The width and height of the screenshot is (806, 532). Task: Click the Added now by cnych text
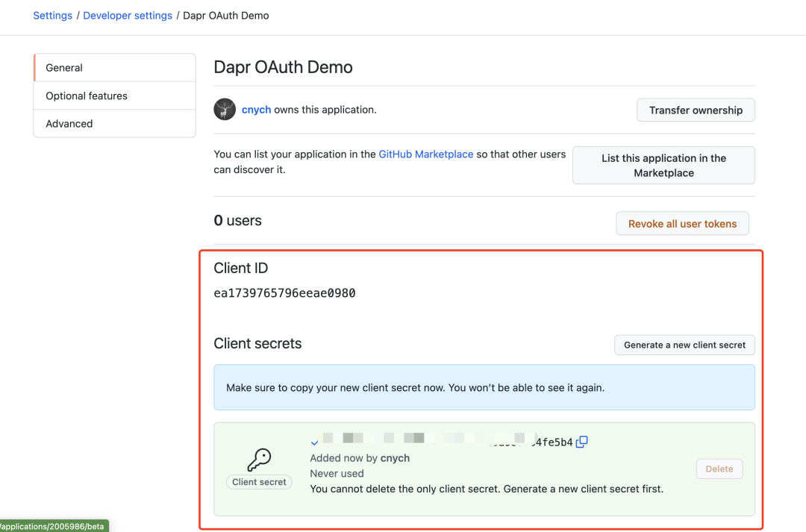[x=360, y=458]
